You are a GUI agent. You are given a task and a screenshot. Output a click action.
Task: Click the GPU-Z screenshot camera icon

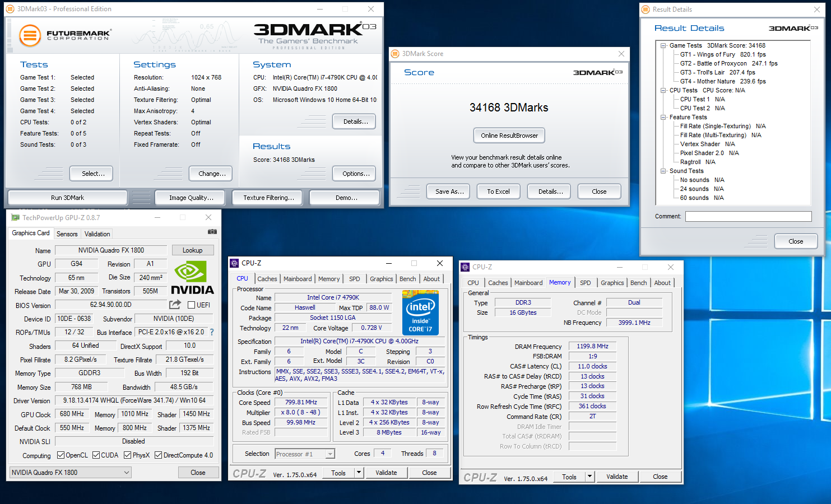tap(212, 231)
